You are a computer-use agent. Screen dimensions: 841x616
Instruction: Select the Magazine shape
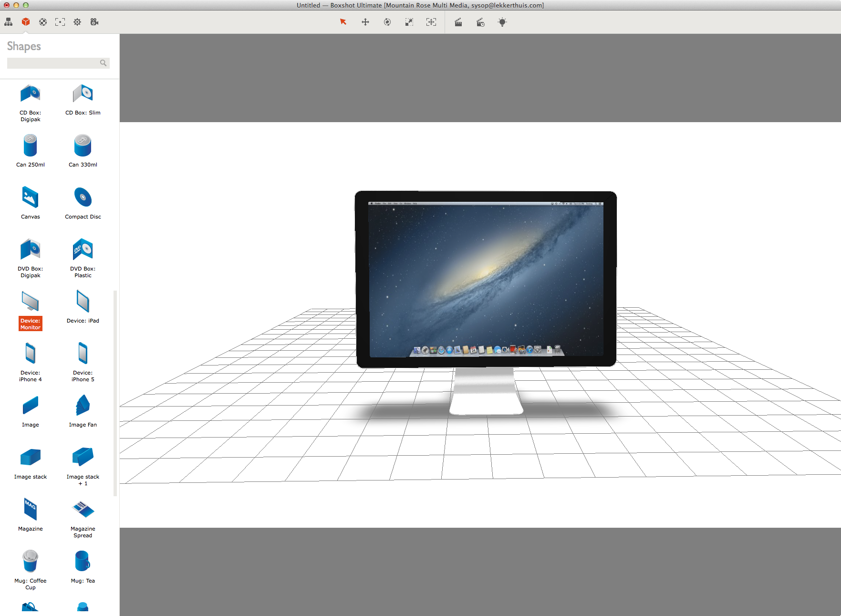[31, 515]
